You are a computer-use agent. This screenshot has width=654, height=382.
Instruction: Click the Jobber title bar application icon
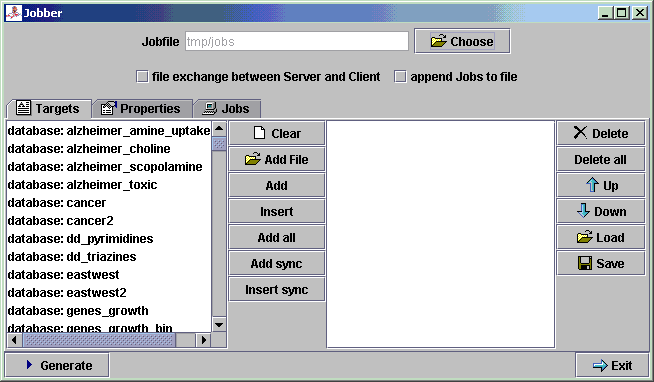(x=13, y=13)
